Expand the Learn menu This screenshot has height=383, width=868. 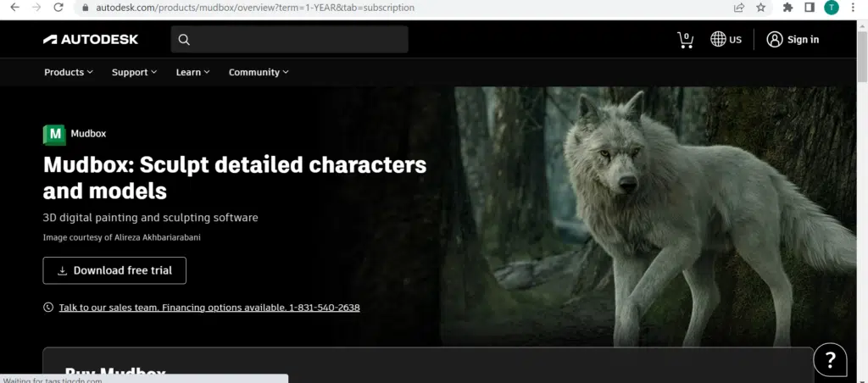[x=192, y=73]
